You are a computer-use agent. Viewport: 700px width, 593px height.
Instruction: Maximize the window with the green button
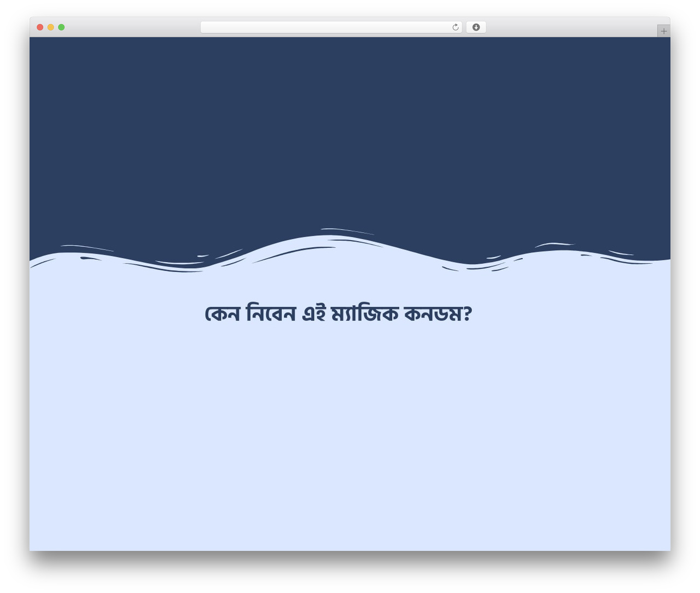tap(61, 27)
